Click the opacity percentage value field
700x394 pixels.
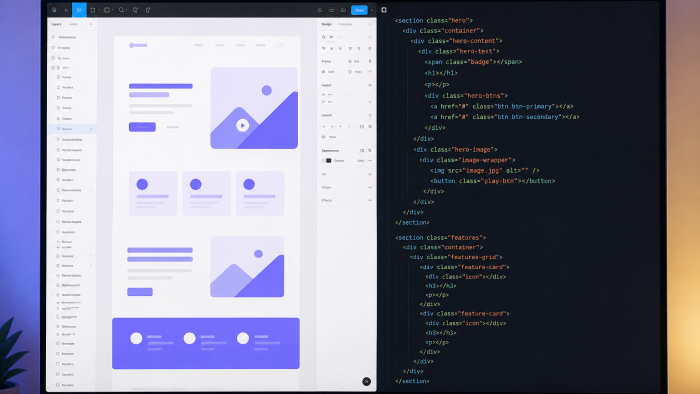[x=360, y=161]
